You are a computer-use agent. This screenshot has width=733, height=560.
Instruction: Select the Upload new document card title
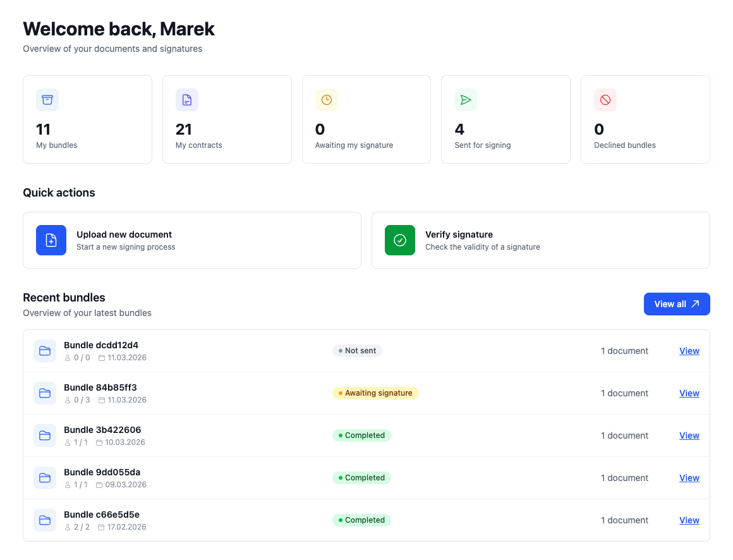point(124,234)
